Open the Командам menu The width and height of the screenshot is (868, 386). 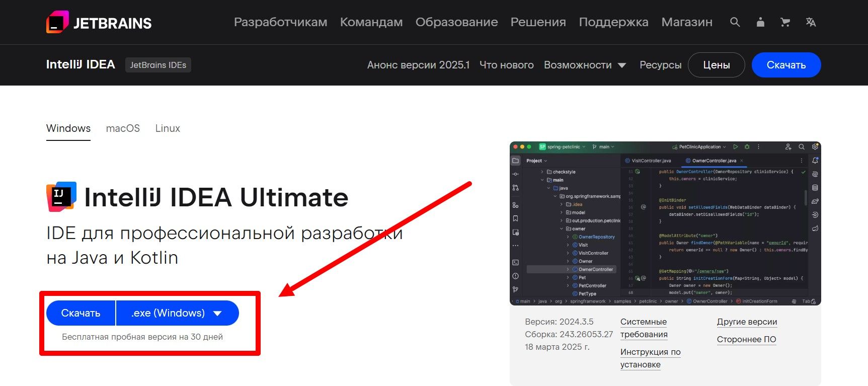[x=371, y=22]
